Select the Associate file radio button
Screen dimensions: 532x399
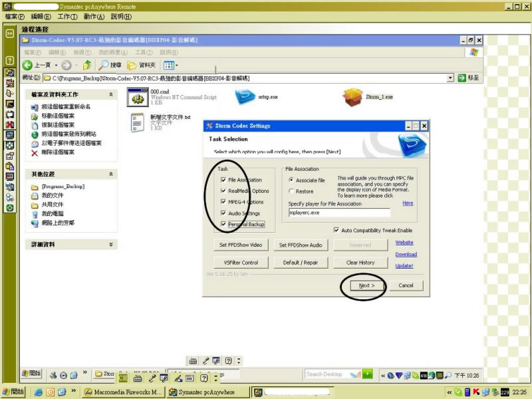tap(291, 180)
